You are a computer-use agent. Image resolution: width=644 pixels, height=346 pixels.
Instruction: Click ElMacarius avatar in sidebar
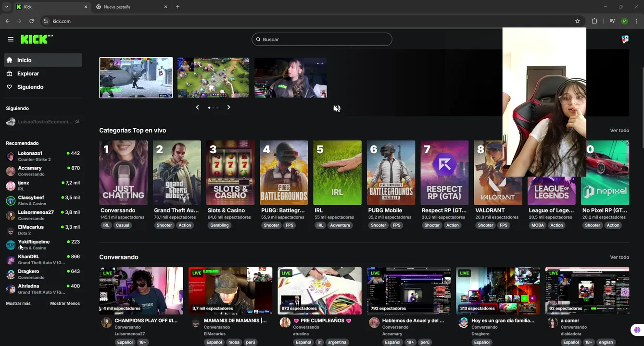click(11, 230)
